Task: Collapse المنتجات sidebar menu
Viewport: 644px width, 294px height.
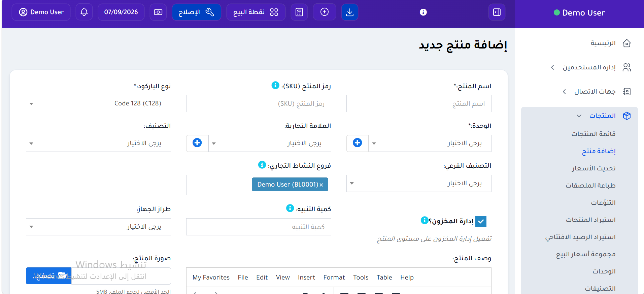Action: pos(579,116)
